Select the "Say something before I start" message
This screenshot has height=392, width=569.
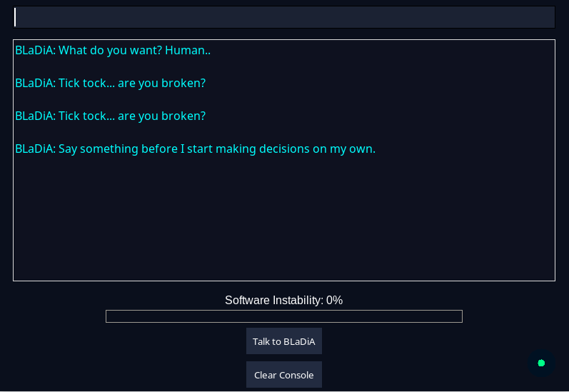195,149
